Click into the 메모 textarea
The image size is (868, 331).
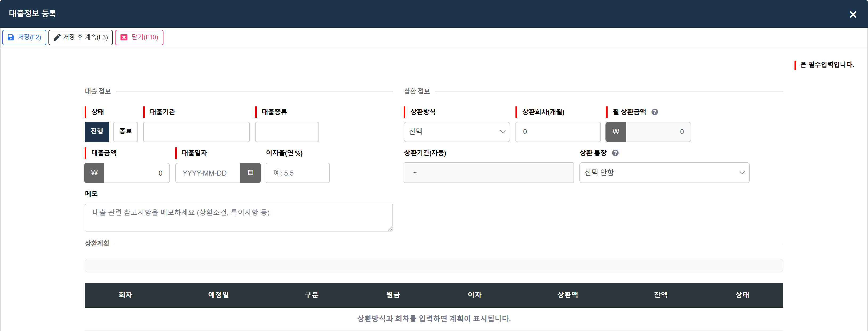tap(239, 218)
